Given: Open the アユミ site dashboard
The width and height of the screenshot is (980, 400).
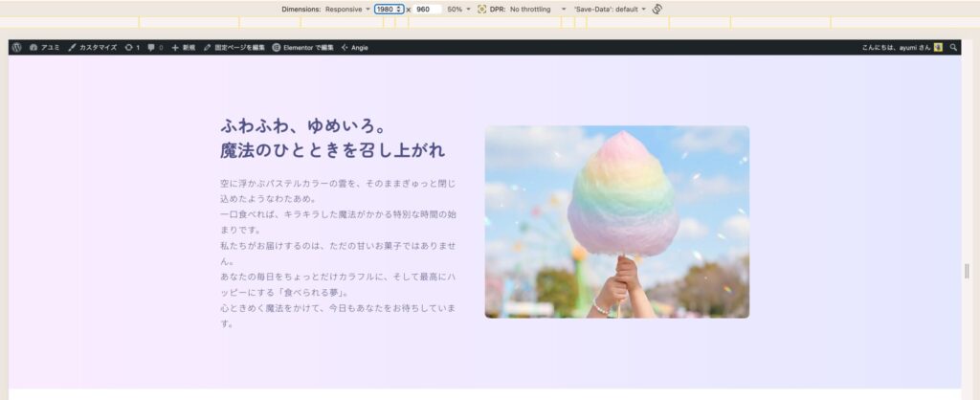Looking at the screenshot, I should (45, 47).
